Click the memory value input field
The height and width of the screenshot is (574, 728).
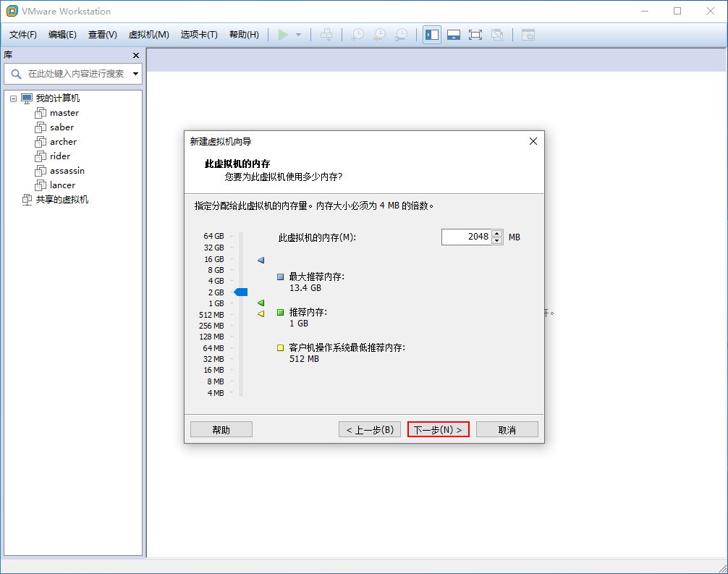467,237
